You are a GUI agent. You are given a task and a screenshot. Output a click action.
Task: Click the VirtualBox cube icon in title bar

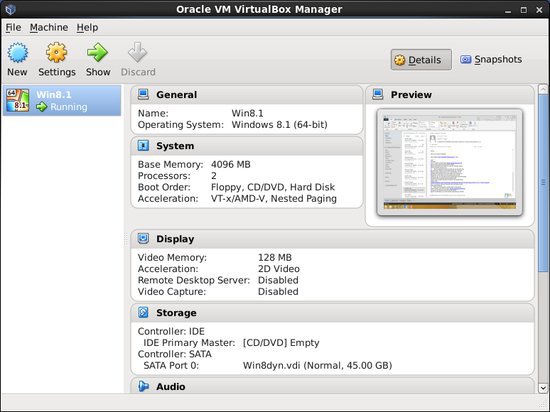[x=10, y=9]
